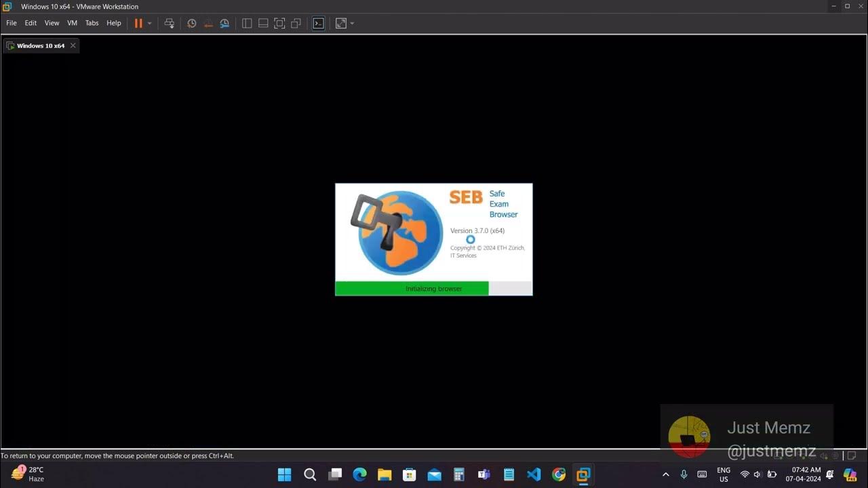Open the Windows Start menu

click(x=285, y=474)
